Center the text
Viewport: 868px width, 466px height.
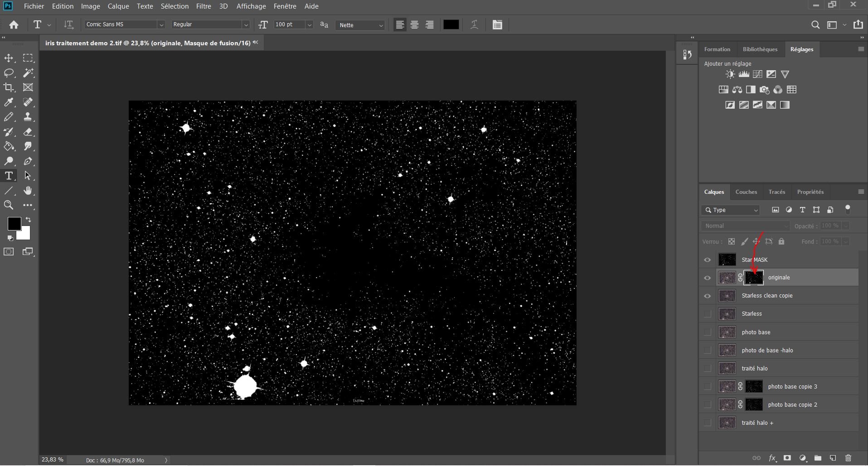pos(414,25)
